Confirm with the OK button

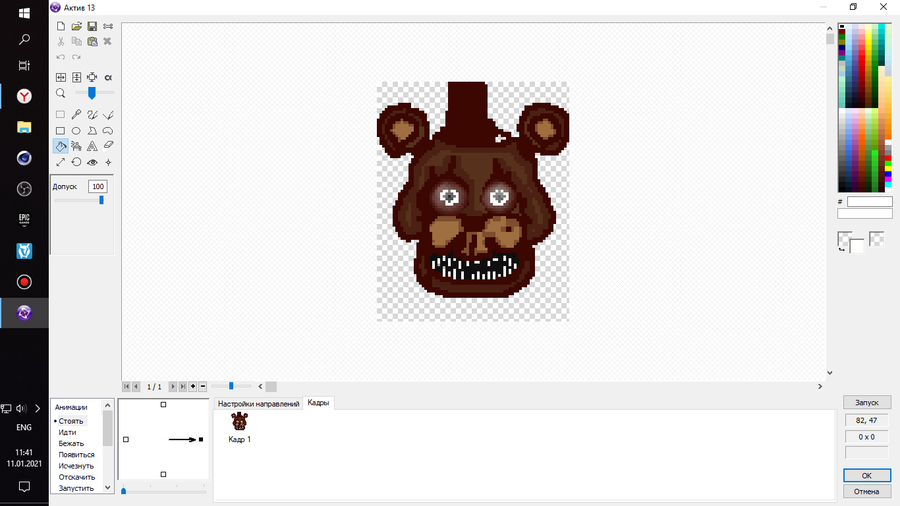tap(867, 476)
